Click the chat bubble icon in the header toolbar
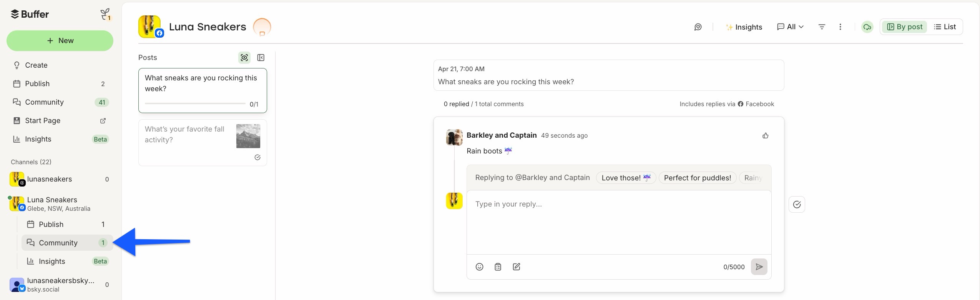 pyautogui.click(x=698, y=27)
